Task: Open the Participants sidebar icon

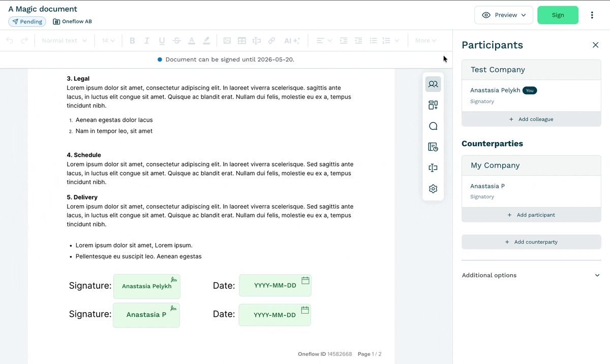Action: point(433,84)
